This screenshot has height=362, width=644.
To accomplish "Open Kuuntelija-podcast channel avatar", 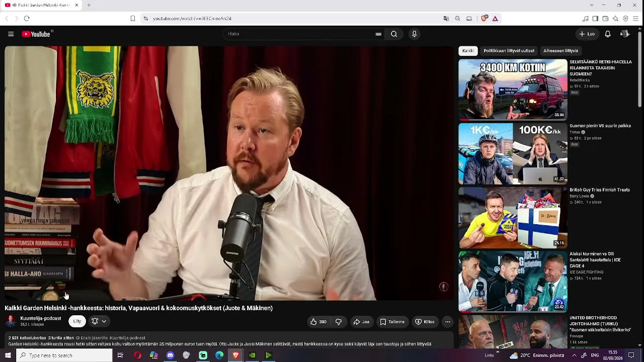I will pos(11,321).
